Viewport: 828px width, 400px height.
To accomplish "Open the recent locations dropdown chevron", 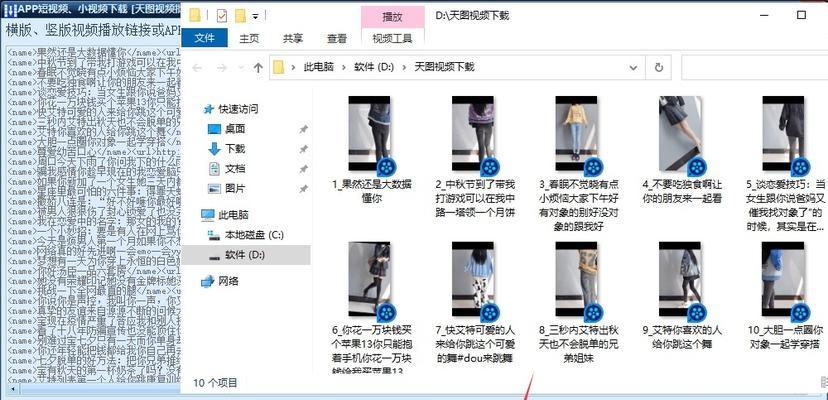I will 240,68.
